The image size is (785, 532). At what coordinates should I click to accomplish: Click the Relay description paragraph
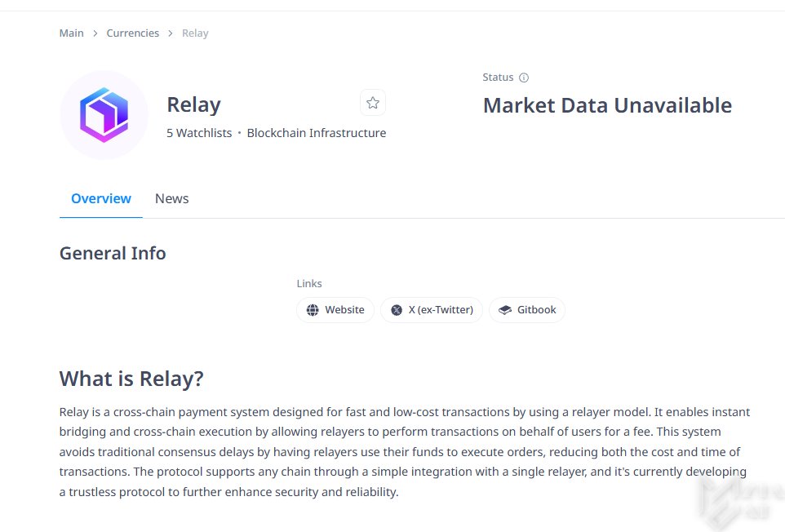point(405,452)
